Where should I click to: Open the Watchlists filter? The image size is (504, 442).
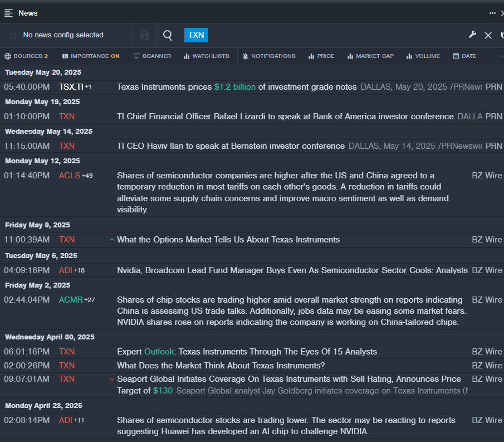[x=207, y=56]
